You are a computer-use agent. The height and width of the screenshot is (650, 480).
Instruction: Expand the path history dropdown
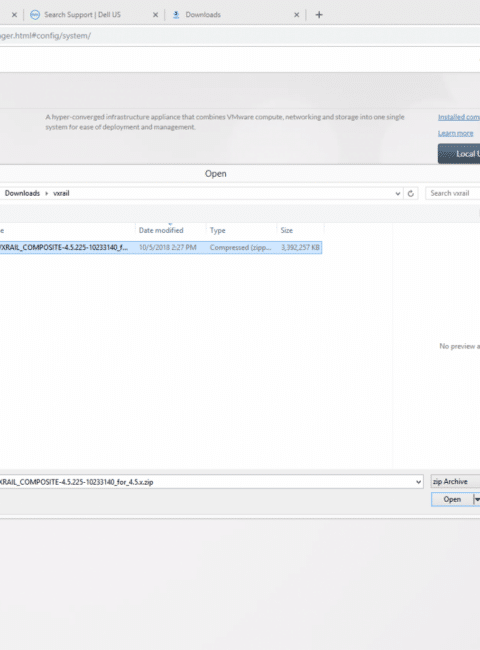(398, 194)
